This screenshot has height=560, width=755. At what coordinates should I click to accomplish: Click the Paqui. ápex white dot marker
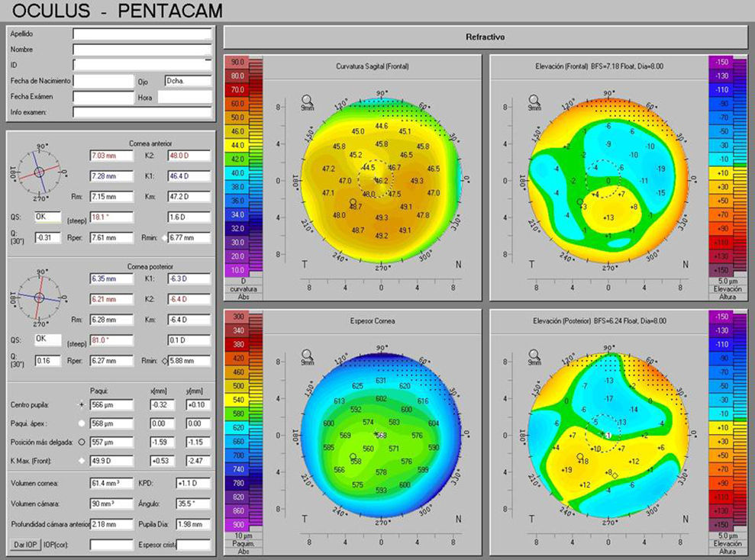pos(82,422)
